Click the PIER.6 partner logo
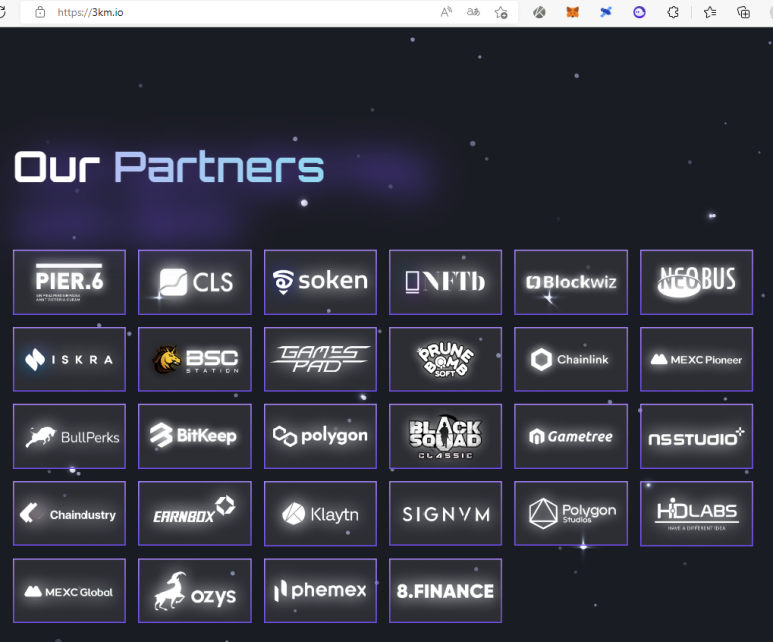The height and width of the screenshot is (642, 773). [x=70, y=282]
